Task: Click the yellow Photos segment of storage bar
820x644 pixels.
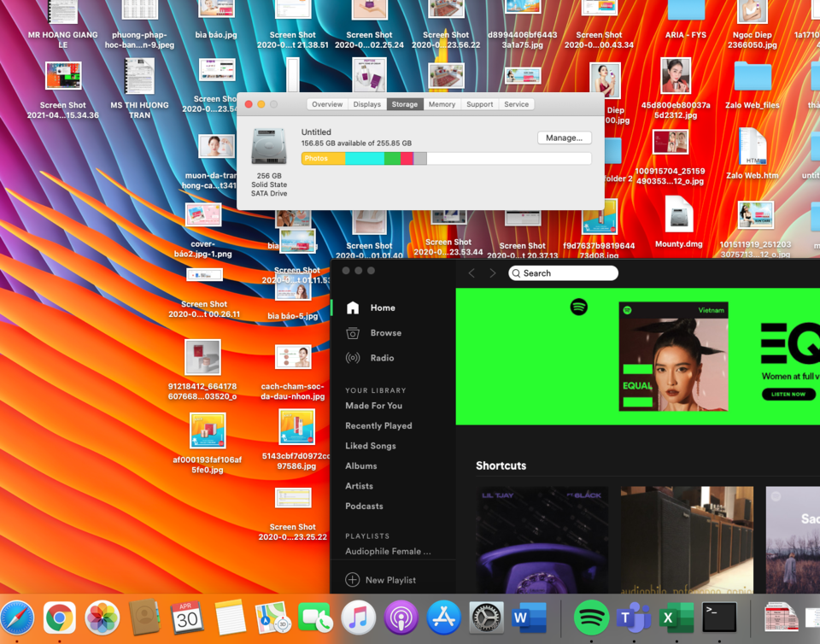Action: pos(323,158)
